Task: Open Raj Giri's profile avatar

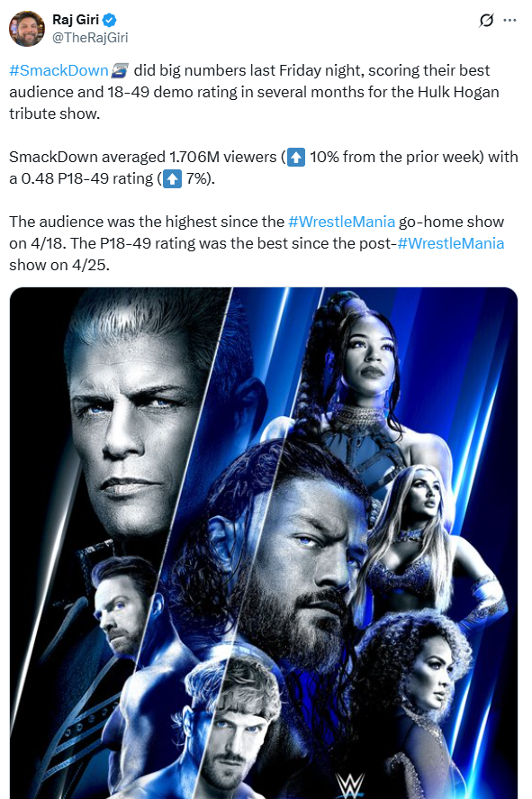Action: click(x=26, y=29)
